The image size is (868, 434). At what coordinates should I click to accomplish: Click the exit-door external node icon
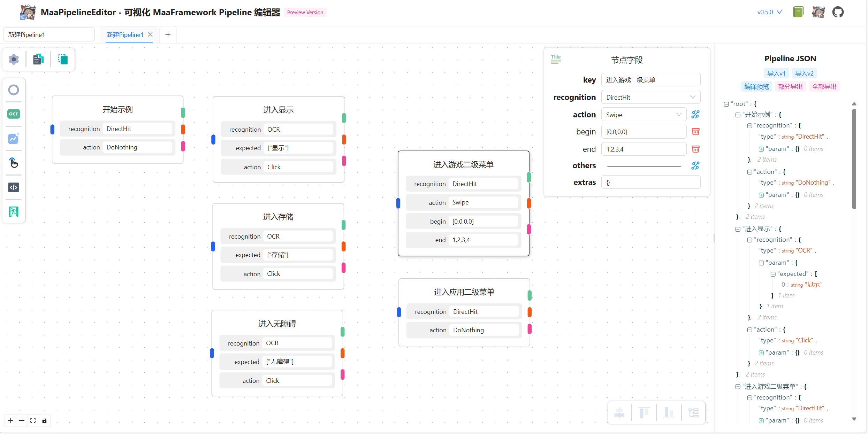[14, 211]
